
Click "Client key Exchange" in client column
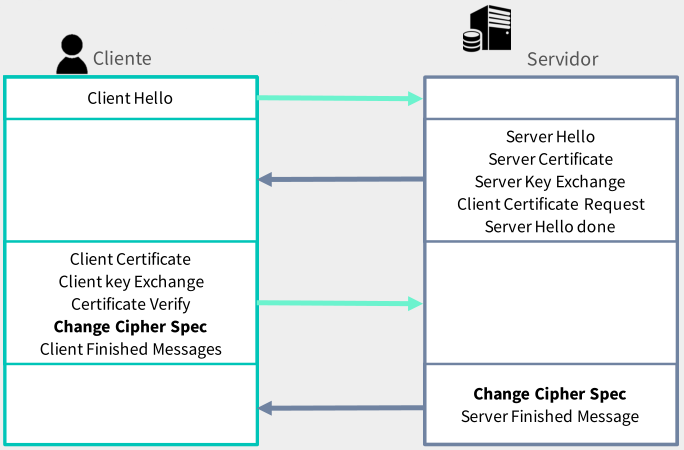(131, 281)
